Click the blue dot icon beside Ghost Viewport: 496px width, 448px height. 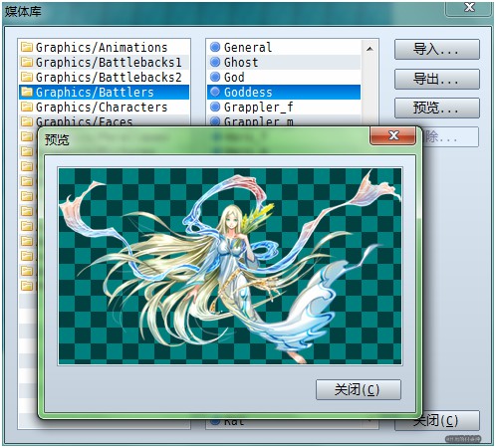(x=215, y=62)
